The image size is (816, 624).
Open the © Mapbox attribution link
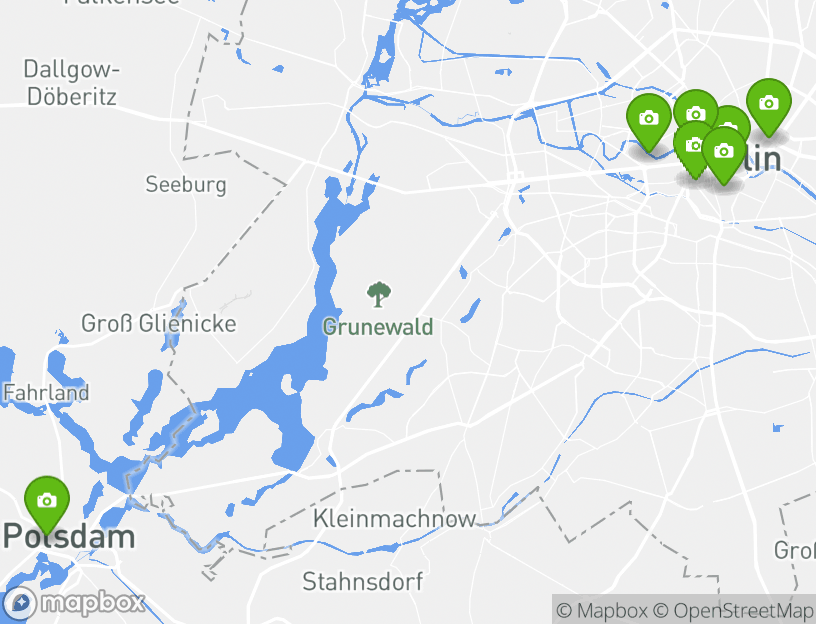(x=602, y=610)
